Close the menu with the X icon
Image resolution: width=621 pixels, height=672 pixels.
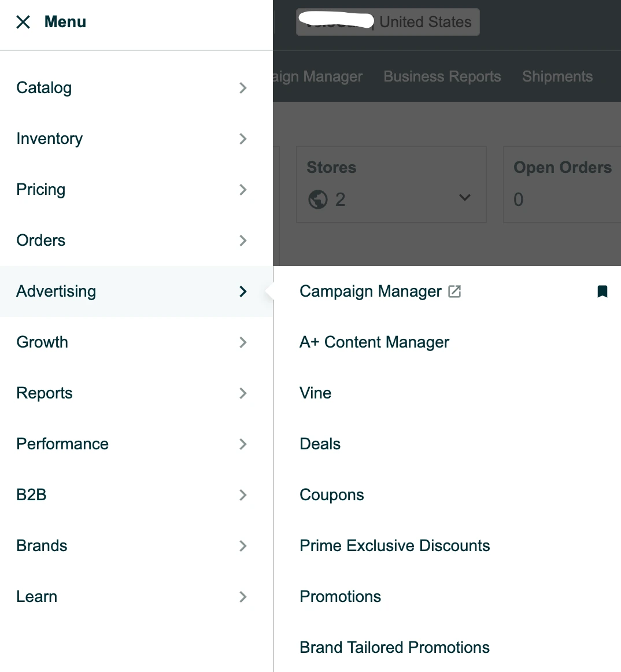pyautogui.click(x=23, y=22)
